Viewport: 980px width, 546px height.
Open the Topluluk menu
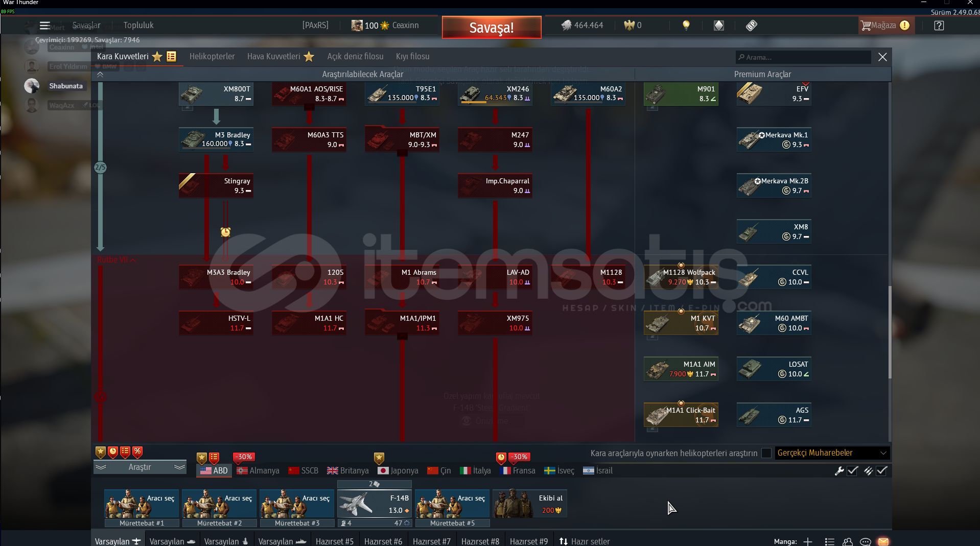(x=138, y=26)
